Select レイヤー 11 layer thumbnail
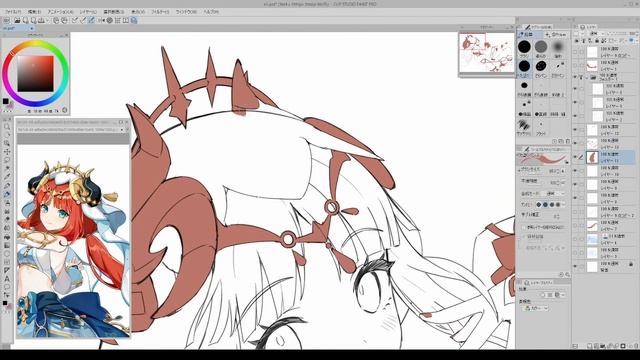 (592, 157)
